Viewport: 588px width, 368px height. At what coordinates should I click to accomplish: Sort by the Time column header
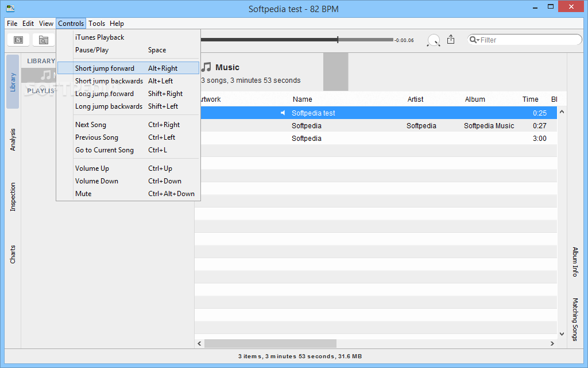[530, 99]
